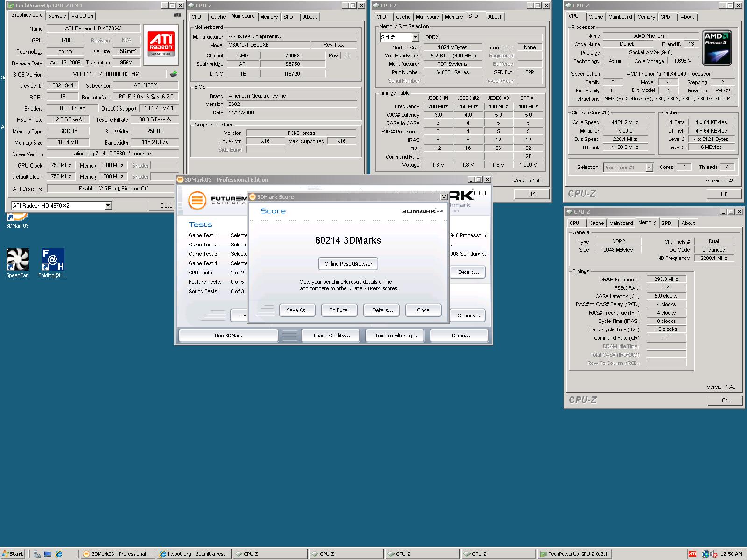This screenshot has height=560, width=747.
Task: Open the Folding@Home desktop shortcut
Action: (53, 263)
